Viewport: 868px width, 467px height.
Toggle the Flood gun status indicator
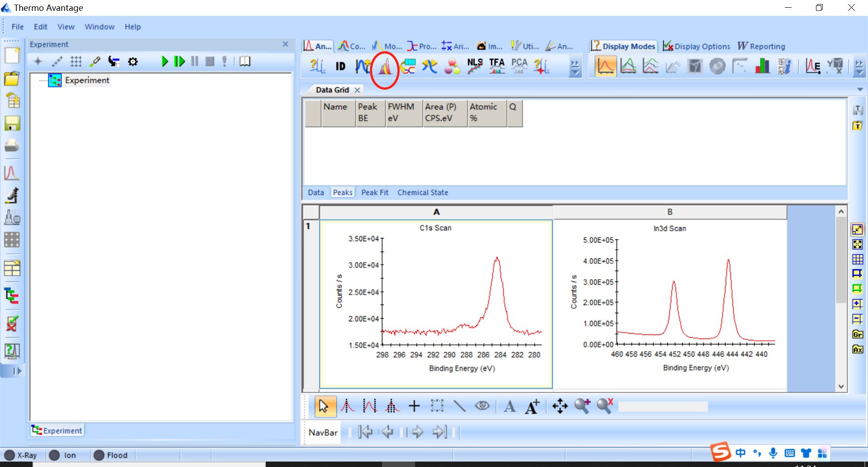click(111, 455)
